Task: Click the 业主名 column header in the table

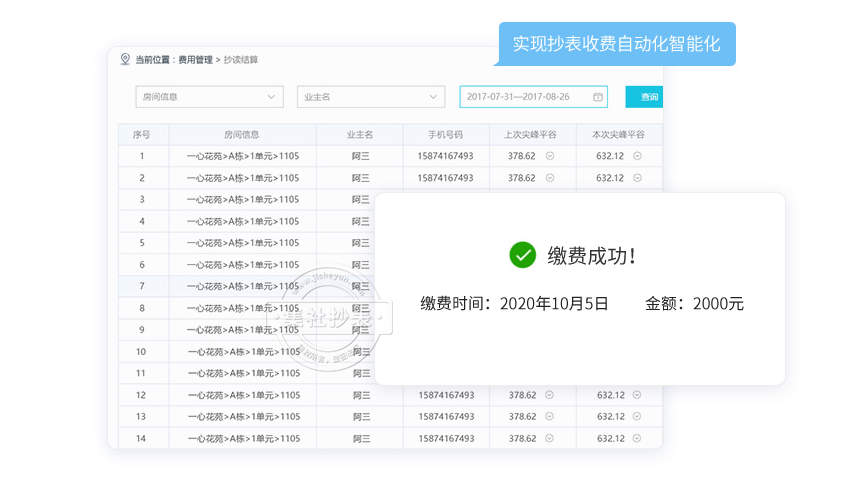Action: point(360,134)
